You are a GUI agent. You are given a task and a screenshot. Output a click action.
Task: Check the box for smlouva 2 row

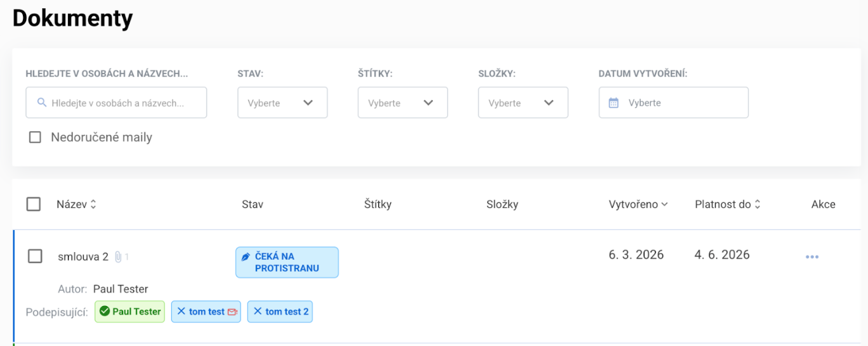36,256
